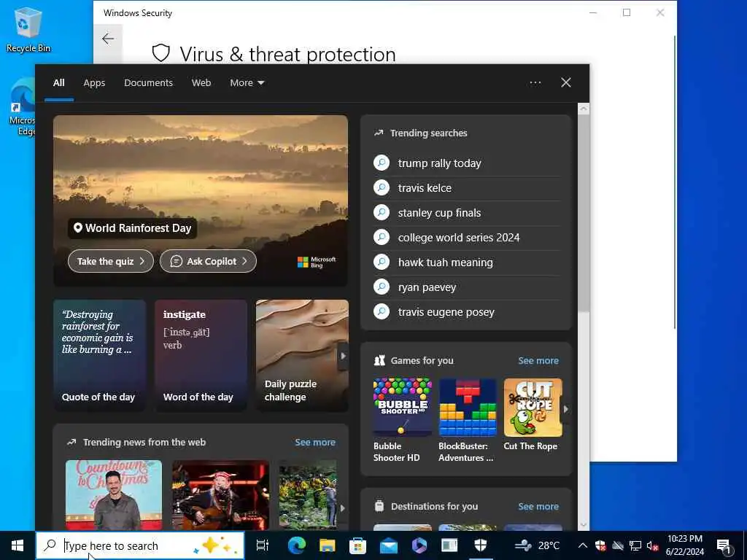Open the World Rainforest Day label
Viewport: 747px width, 560px height.
pyautogui.click(x=133, y=228)
